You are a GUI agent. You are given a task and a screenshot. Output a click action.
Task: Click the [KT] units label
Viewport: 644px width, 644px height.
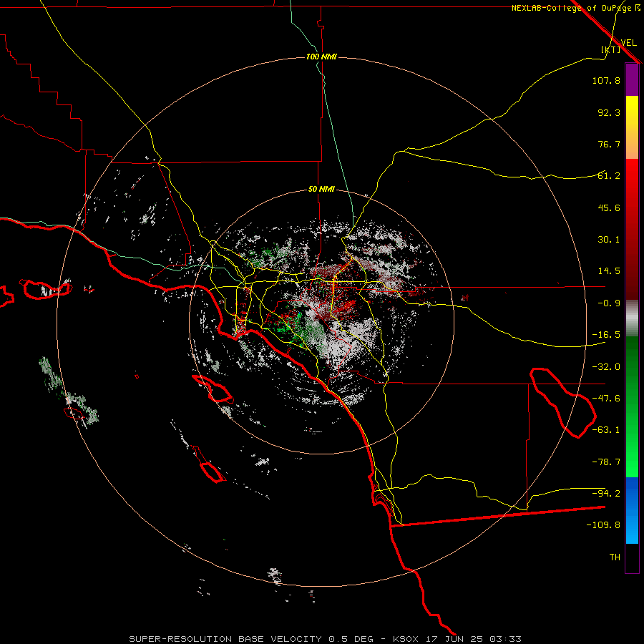point(611,49)
